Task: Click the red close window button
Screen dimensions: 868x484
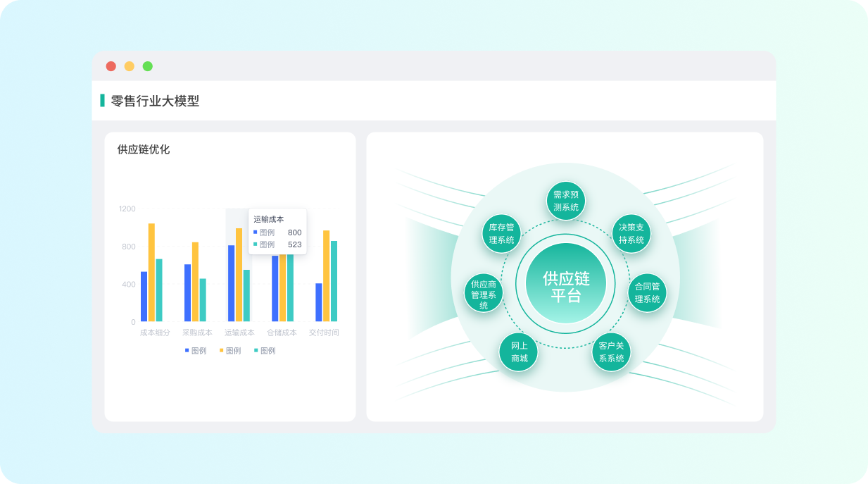Action: (111, 66)
